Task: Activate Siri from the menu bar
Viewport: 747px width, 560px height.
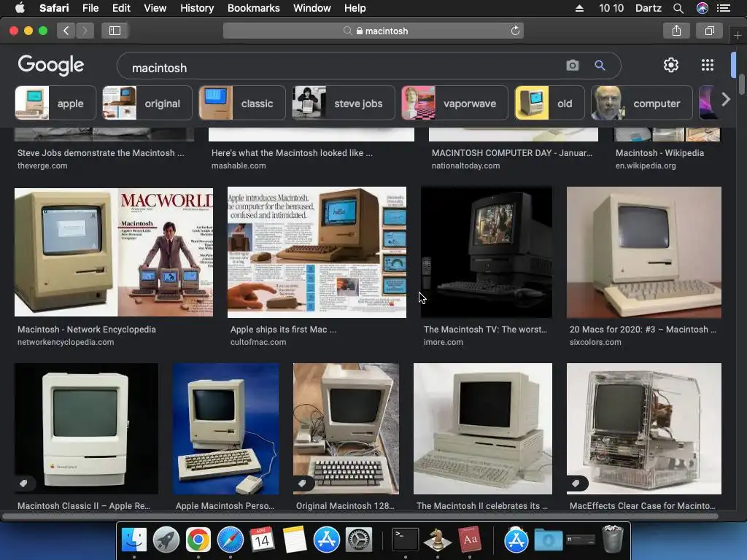Action: (703, 8)
